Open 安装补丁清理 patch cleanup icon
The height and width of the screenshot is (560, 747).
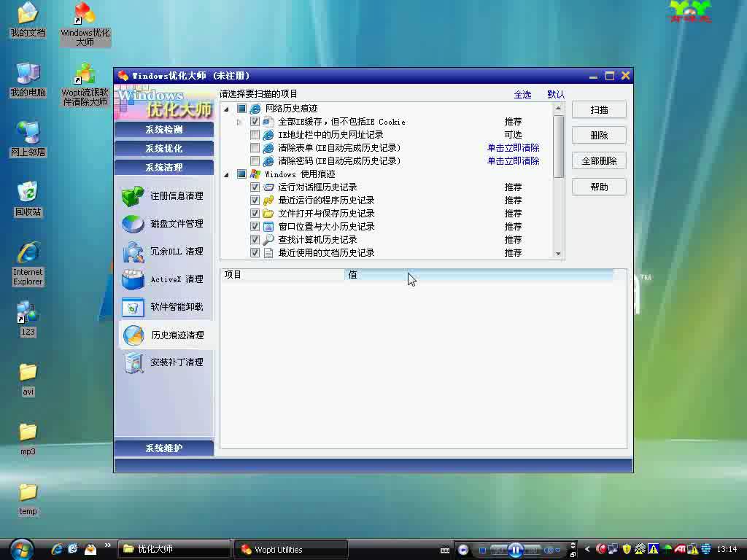click(x=133, y=362)
